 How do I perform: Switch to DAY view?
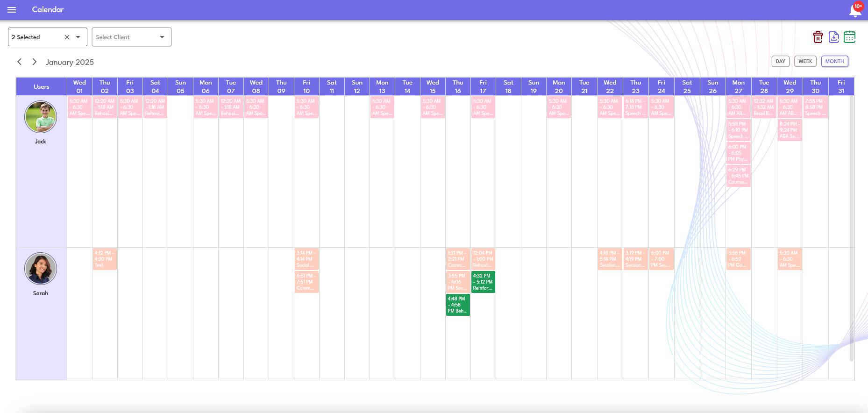[x=781, y=61]
